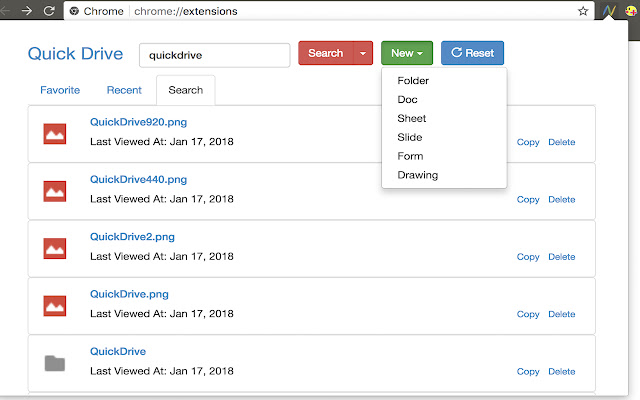The height and width of the screenshot is (400, 640).
Task: Copy the QuickDrive2.png file
Action: coord(528,257)
